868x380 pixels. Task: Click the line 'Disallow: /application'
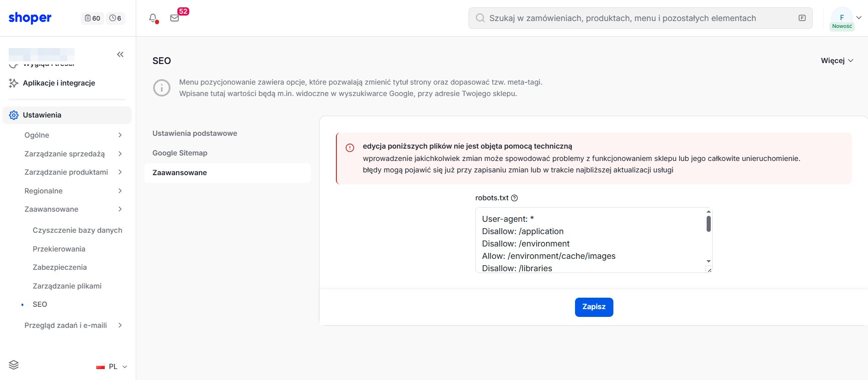click(x=522, y=231)
